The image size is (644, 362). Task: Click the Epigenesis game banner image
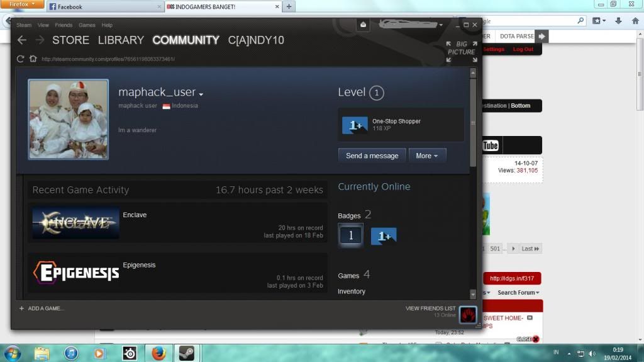pyautogui.click(x=75, y=273)
